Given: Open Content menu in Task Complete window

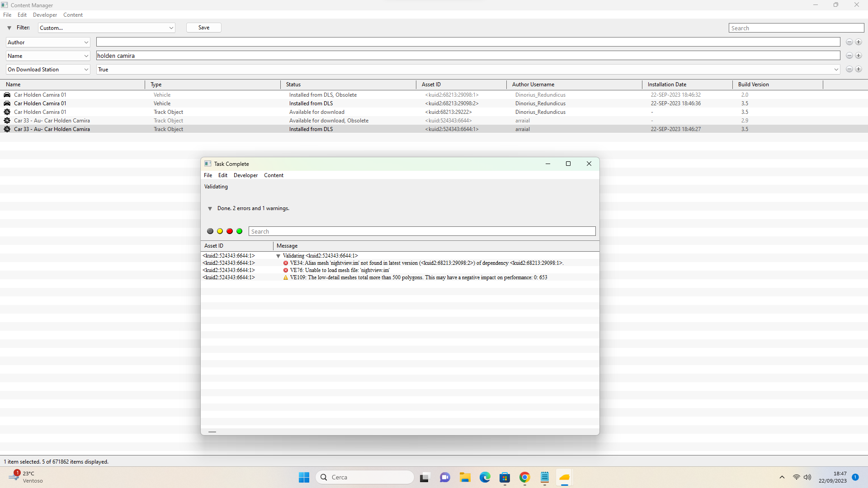Looking at the screenshot, I should 274,175.
